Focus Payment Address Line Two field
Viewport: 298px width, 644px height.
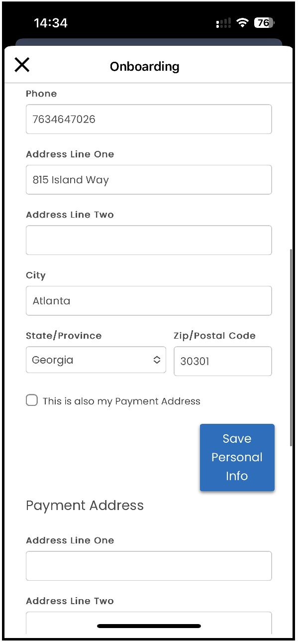tap(149, 624)
